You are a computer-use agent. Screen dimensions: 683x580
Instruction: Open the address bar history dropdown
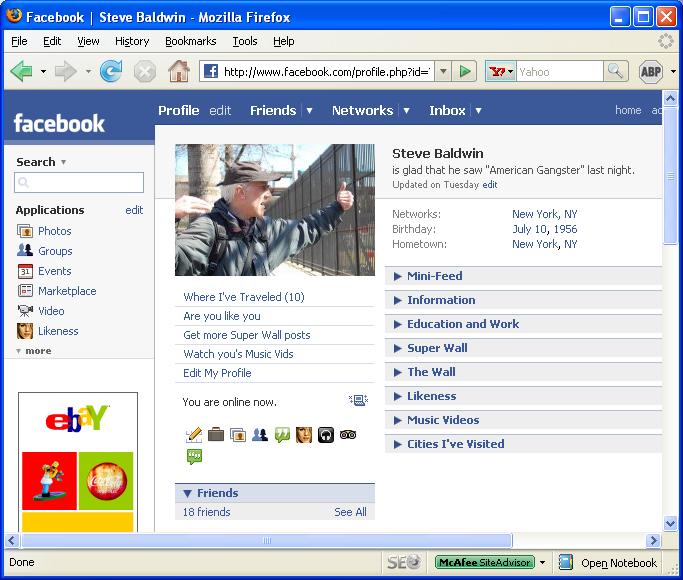tap(443, 71)
